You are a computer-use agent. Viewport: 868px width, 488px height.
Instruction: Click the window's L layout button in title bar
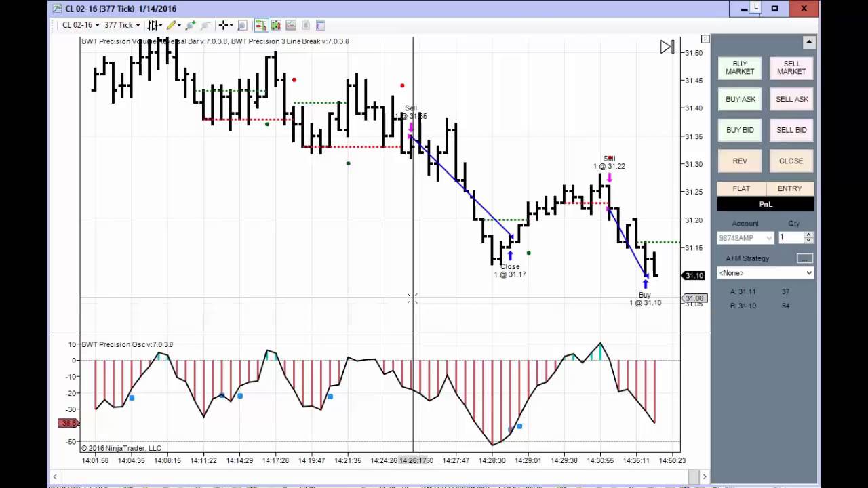pyautogui.click(x=756, y=8)
